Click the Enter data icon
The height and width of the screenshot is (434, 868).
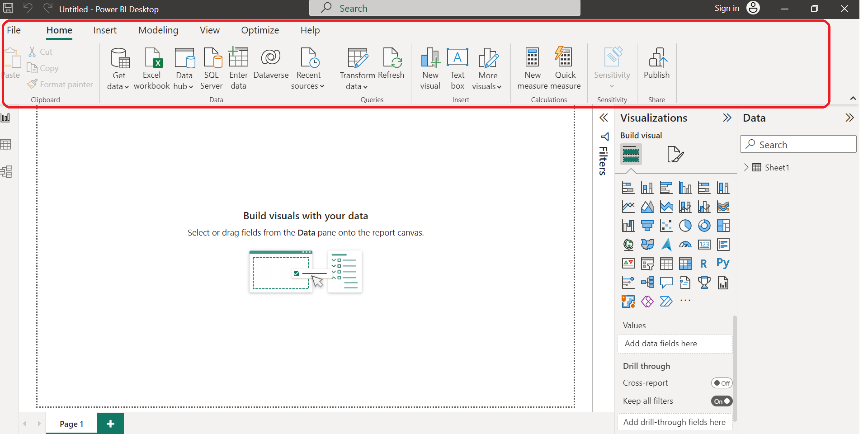pos(238,57)
